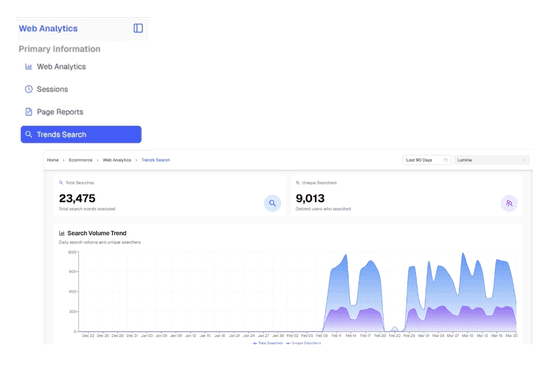Collapse the sidebar with the panel icon

tap(138, 28)
